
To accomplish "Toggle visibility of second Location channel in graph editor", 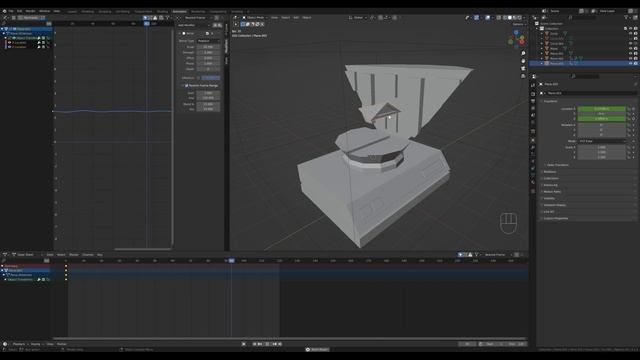I will 9,47.
